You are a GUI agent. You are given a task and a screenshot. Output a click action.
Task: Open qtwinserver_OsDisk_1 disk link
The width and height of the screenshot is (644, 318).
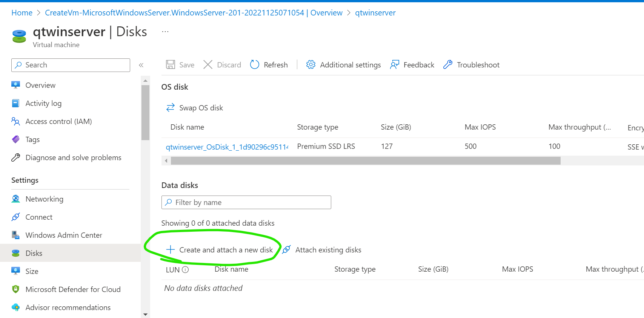[227, 147]
